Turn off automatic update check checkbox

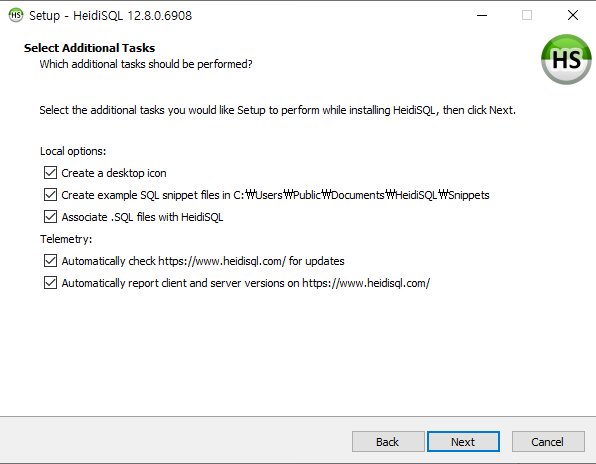click(x=51, y=261)
